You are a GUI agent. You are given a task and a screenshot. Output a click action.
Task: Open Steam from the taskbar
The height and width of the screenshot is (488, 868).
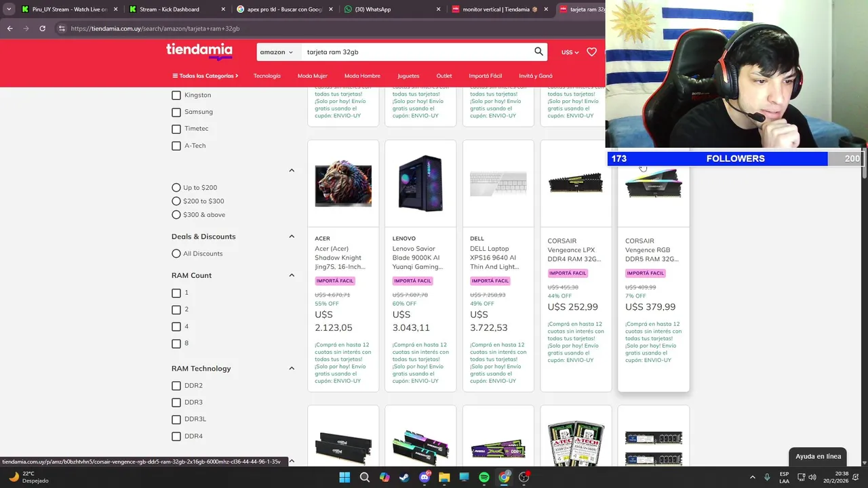tap(404, 477)
